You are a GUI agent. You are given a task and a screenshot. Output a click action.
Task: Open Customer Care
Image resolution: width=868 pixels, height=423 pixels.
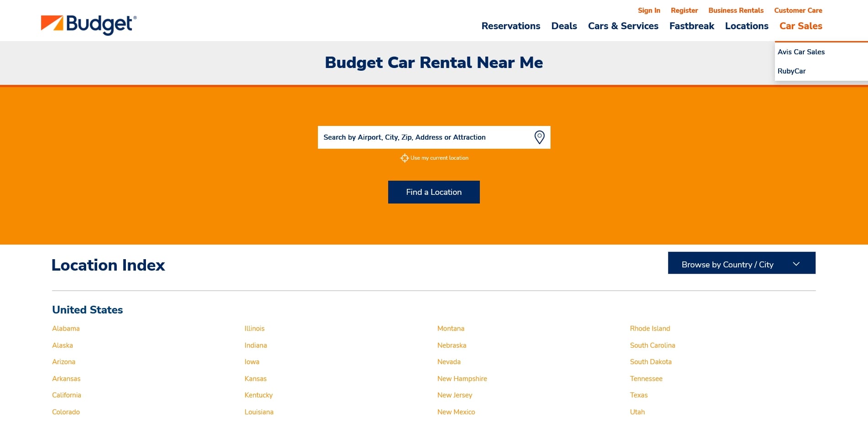[798, 10]
